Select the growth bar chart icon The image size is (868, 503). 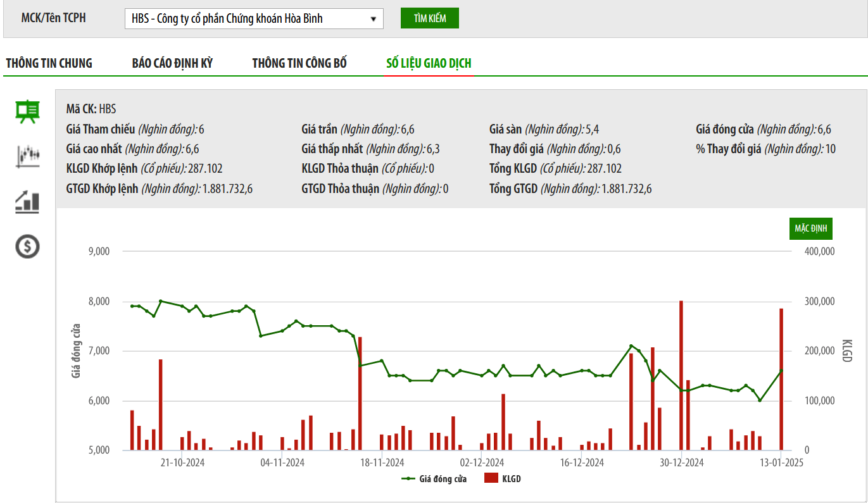coord(27,201)
